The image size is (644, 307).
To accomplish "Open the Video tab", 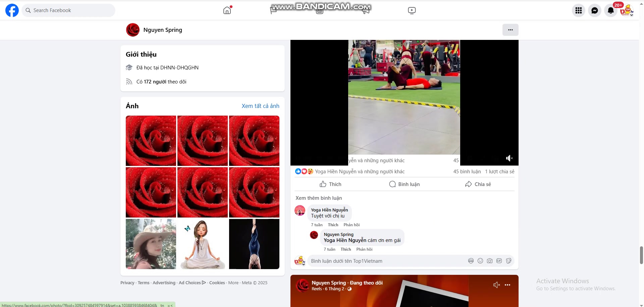I will point(412,10).
